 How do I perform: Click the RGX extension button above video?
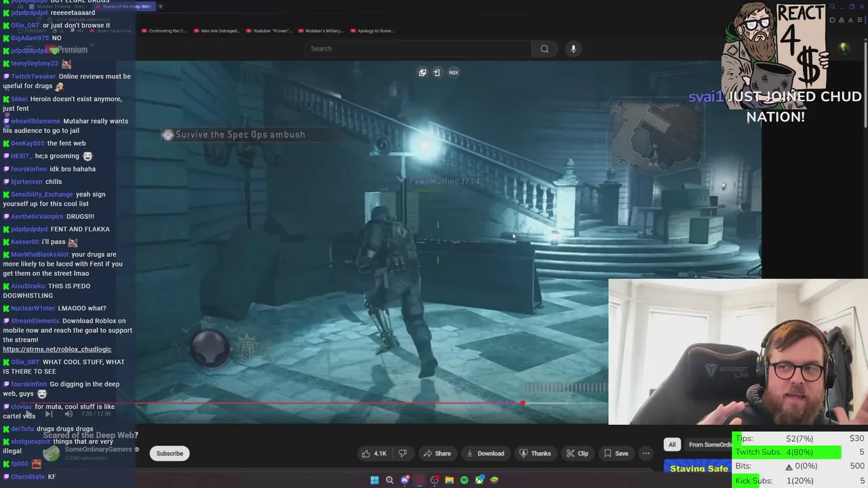point(454,73)
